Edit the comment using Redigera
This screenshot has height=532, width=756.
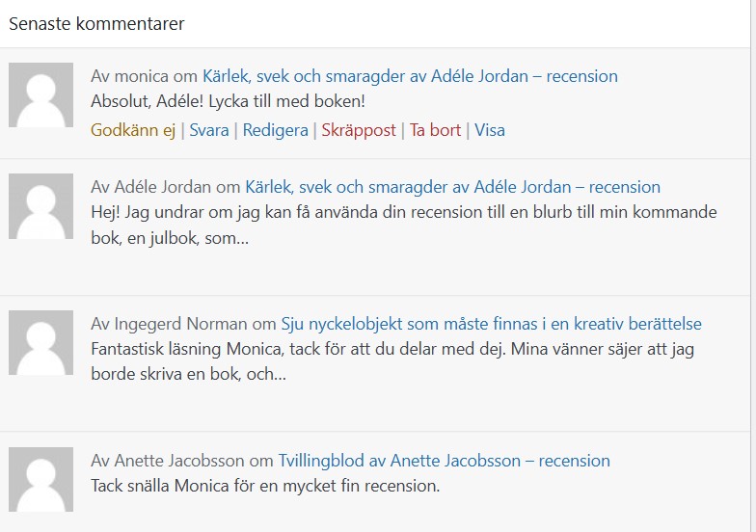point(276,130)
